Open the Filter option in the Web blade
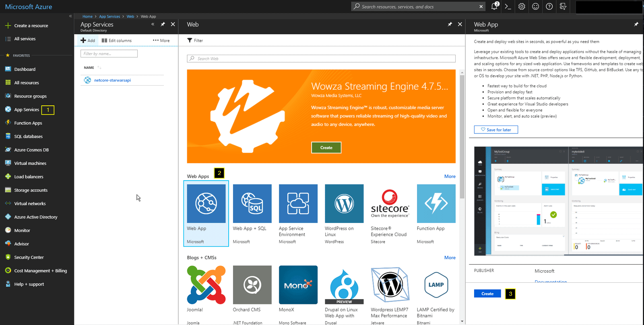Viewport: 644px width, 325px height. [195, 40]
